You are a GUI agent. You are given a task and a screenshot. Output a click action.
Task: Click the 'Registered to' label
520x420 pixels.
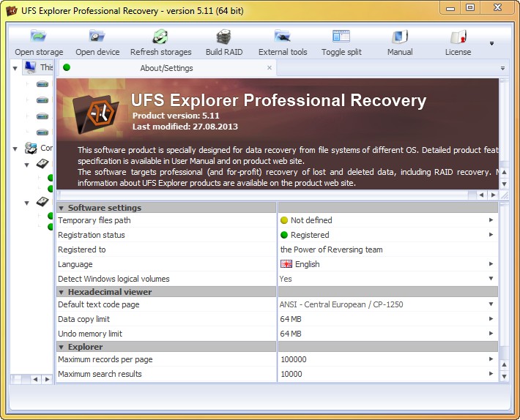pos(81,250)
